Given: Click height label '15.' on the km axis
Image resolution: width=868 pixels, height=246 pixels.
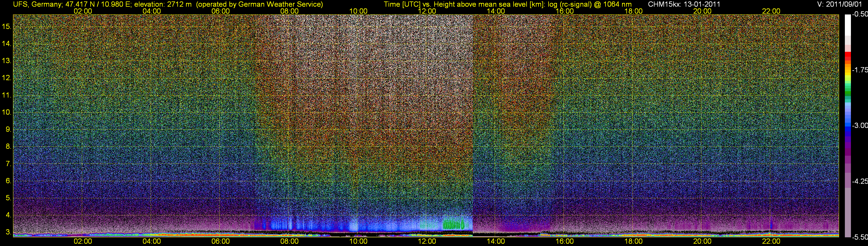Looking at the screenshot, I should tap(7, 26).
